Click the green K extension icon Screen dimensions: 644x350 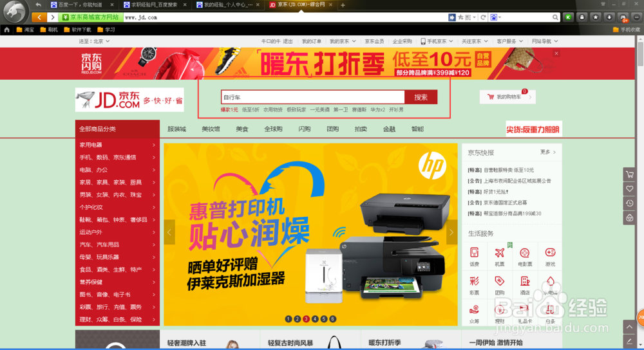(x=569, y=17)
